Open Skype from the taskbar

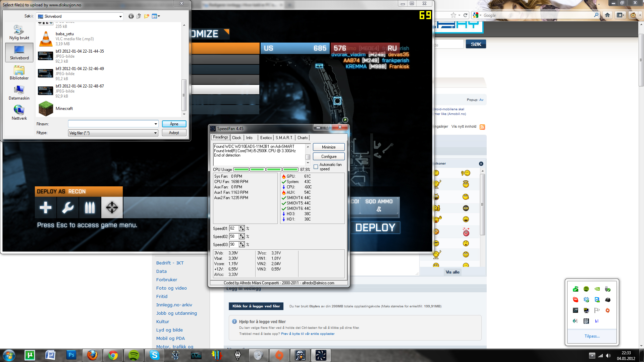pos(154,355)
